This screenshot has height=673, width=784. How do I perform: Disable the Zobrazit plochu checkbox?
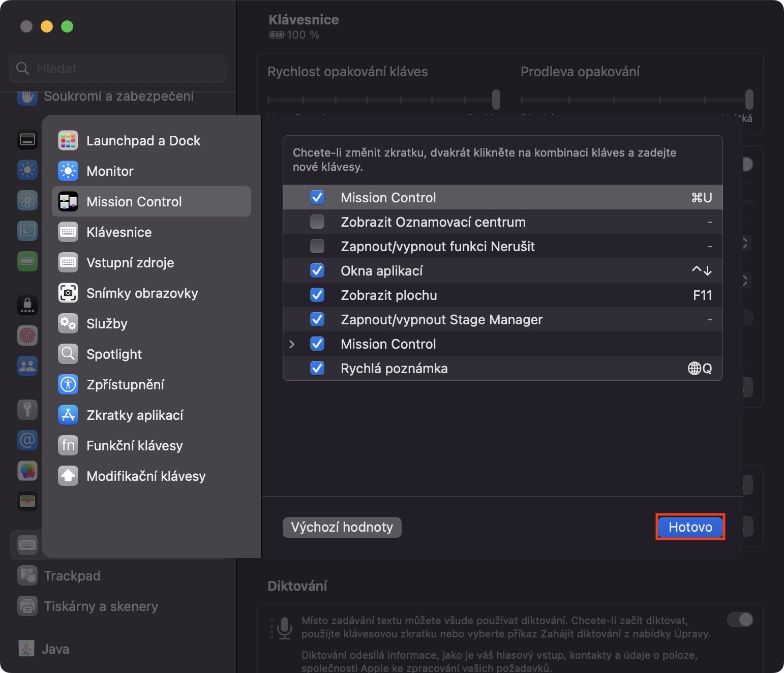coord(317,295)
